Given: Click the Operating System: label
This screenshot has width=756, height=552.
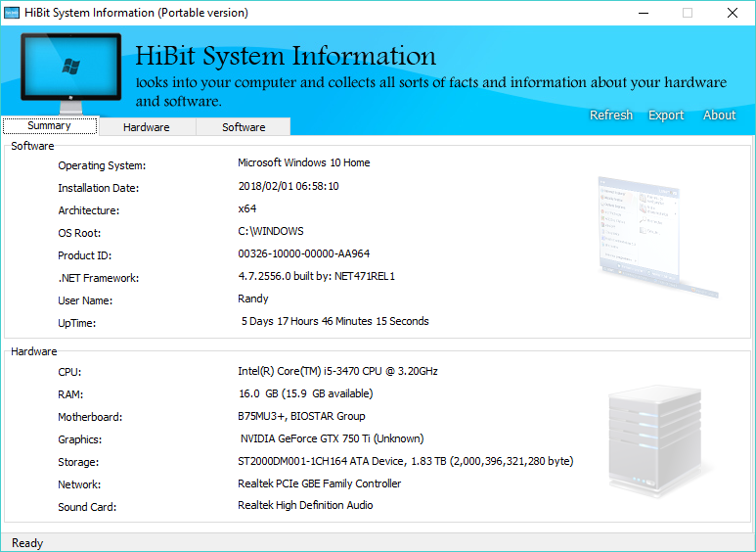Looking at the screenshot, I should [x=102, y=165].
